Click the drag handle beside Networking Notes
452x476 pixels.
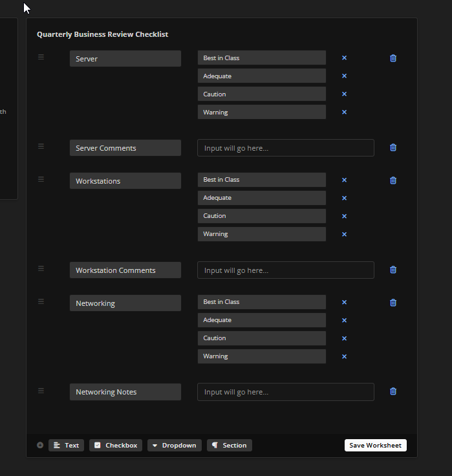(41, 391)
